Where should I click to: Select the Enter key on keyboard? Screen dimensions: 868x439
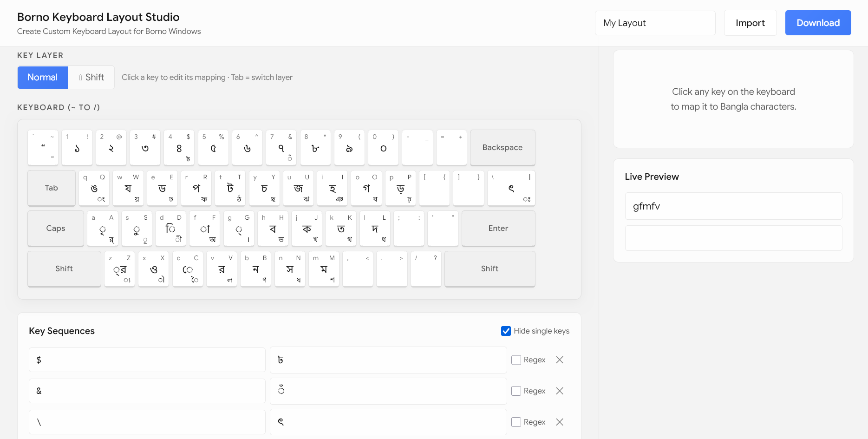tap(498, 229)
